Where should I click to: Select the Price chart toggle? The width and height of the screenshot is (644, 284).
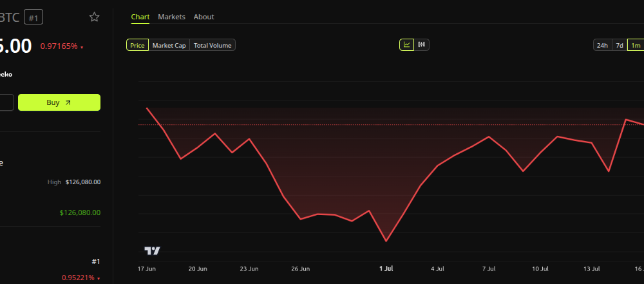[x=137, y=45]
